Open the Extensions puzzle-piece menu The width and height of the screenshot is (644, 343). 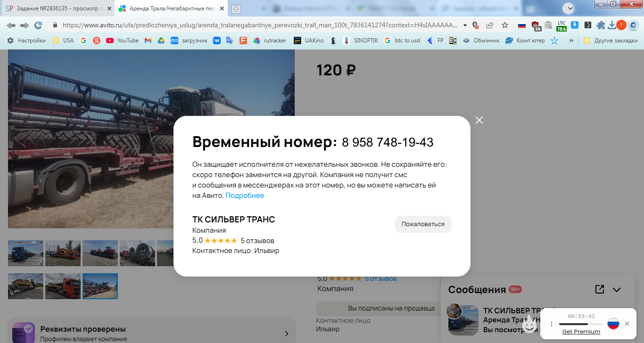(x=601, y=25)
